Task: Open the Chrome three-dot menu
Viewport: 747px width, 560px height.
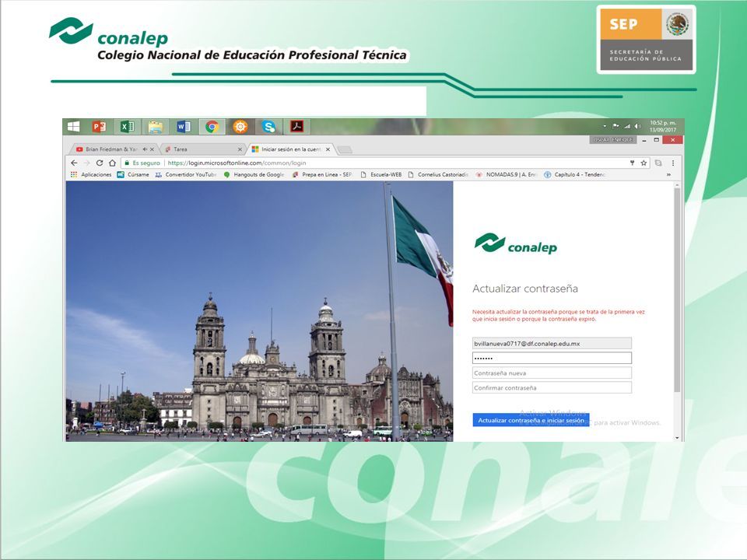Action: [x=672, y=163]
